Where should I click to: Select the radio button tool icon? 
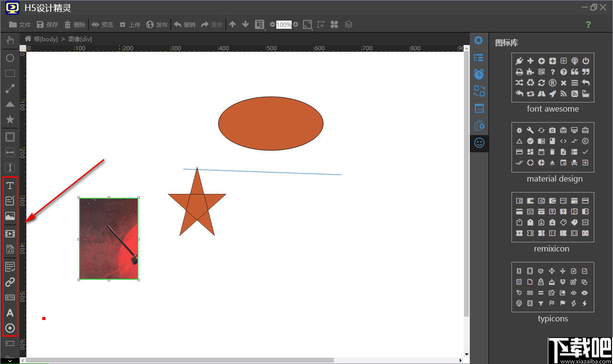point(10,328)
